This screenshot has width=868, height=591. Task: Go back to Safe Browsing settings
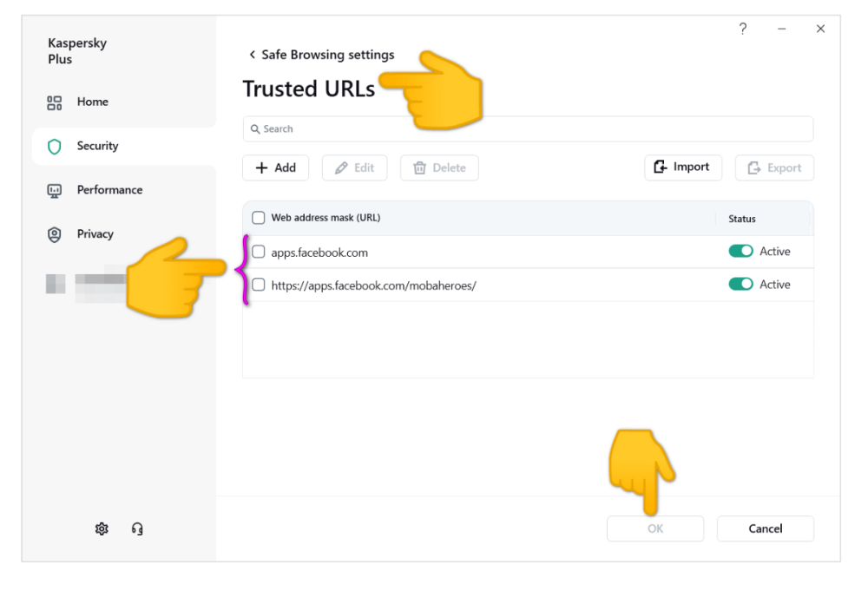tap(321, 55)
